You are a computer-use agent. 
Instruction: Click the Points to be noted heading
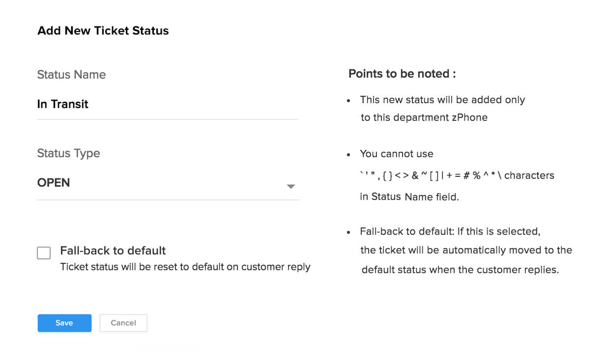402,74
